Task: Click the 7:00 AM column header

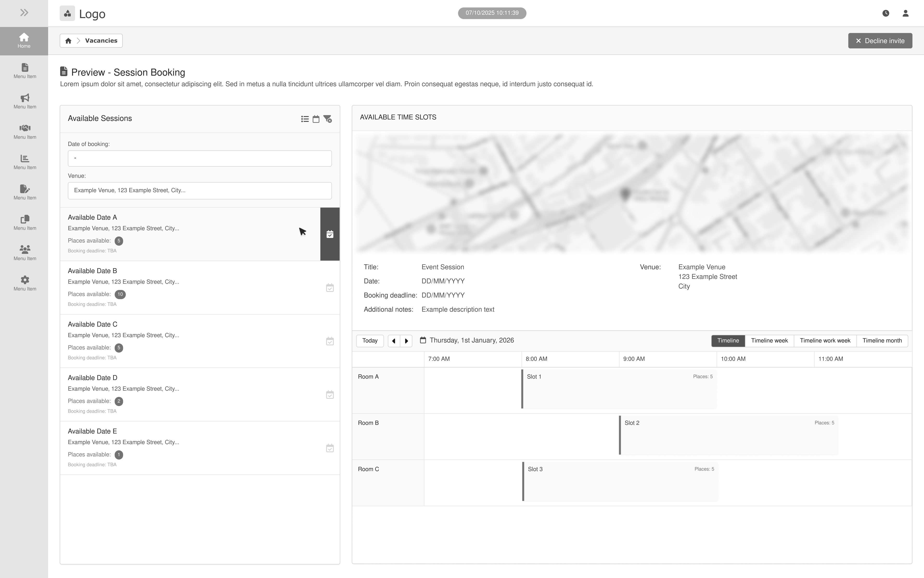Action: [x=473, y=359]
